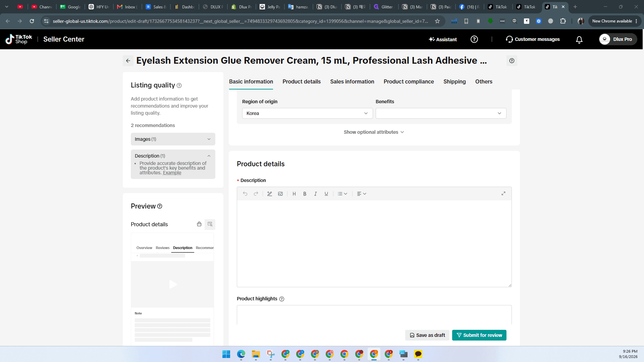Switch to Sales information tab
The image size is (644, 362).
tap(352, 82)
